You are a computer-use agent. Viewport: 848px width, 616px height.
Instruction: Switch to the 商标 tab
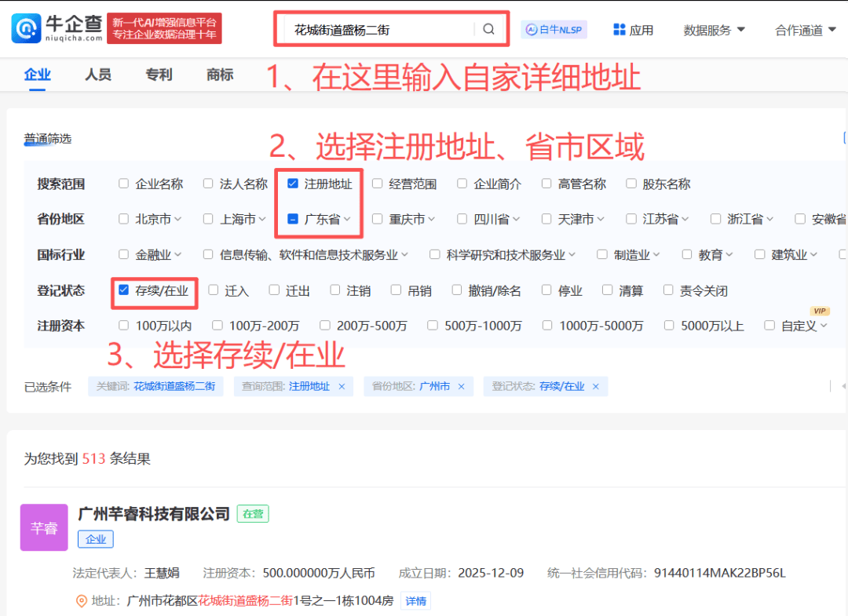219,75
